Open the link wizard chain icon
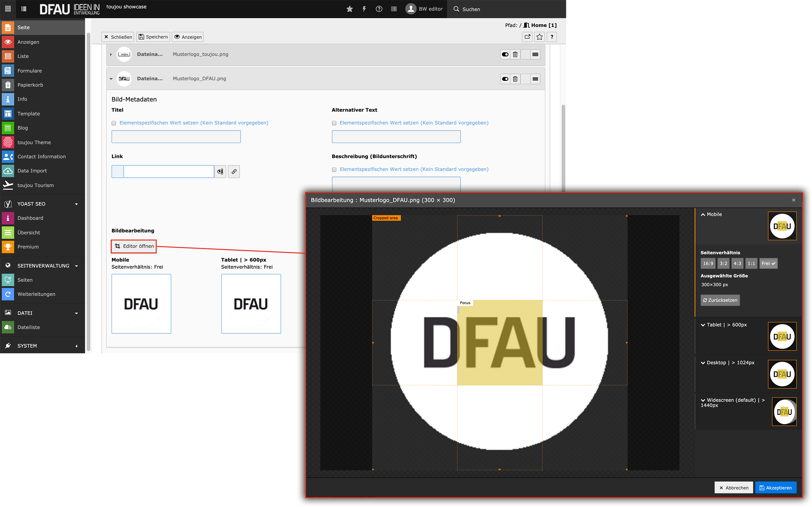 pyautogui.click(x=234, y=172)
